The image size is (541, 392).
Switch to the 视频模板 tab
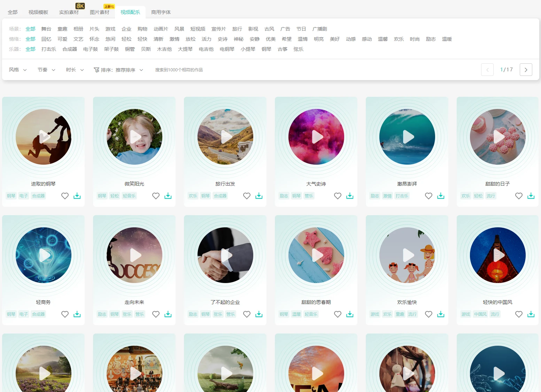coord(38,12)
